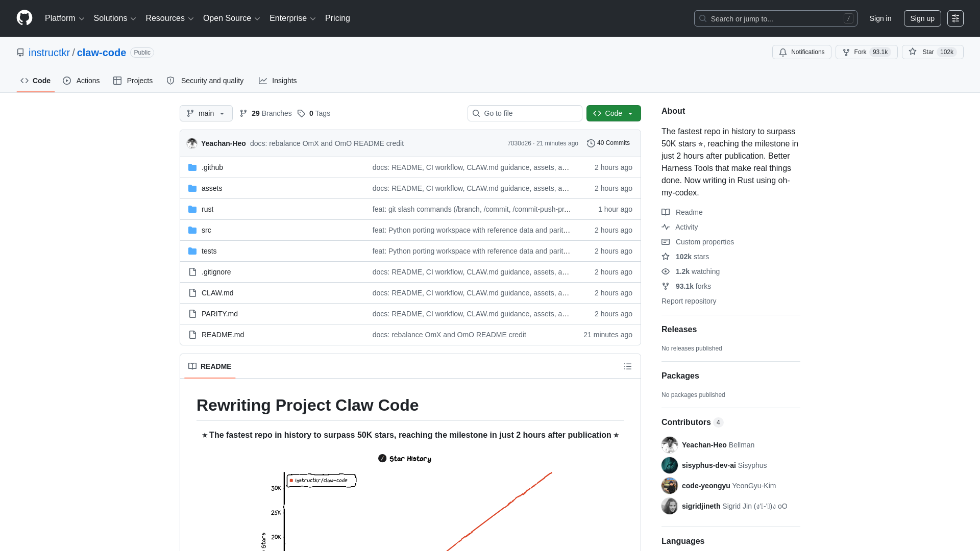Switch to the Insights tab

point(278,81)
